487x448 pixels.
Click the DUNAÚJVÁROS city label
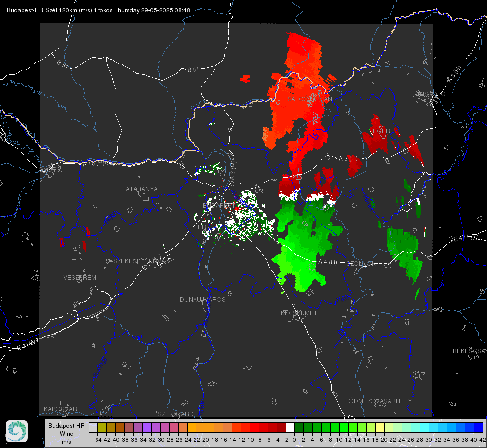pos(202,299)
